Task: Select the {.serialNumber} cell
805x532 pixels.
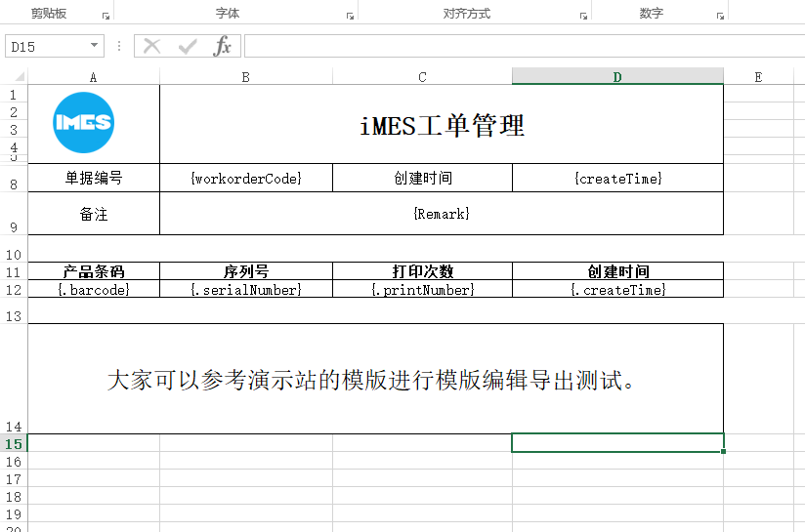Action: pyautogui.click(x=246, y=289)
